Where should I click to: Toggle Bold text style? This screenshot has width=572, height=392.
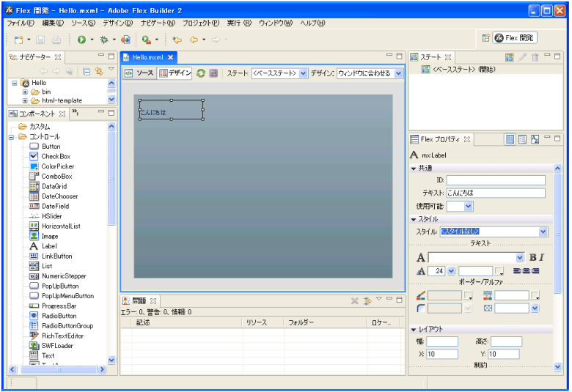[532, 257]
